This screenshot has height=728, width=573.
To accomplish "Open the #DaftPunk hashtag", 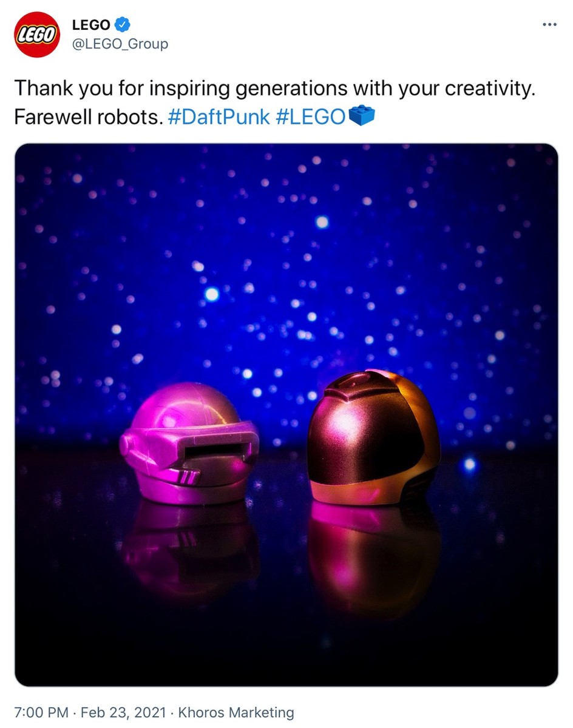I will coord(219,116).
